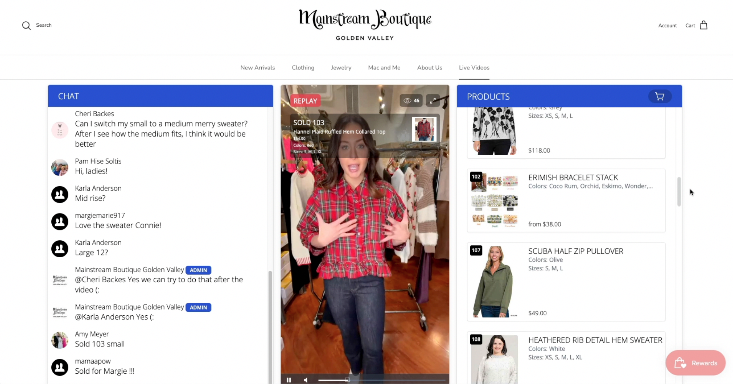This screenshot has width=733, height=384.
Task: Click the Mainstream Boutique logo
Action: tap(365, 24)
